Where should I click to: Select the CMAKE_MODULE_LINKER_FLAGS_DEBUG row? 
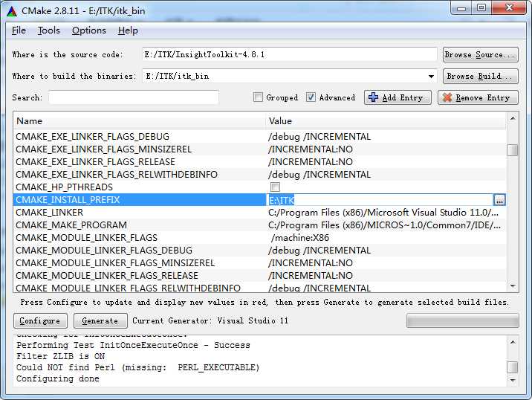tap(259, 251)
